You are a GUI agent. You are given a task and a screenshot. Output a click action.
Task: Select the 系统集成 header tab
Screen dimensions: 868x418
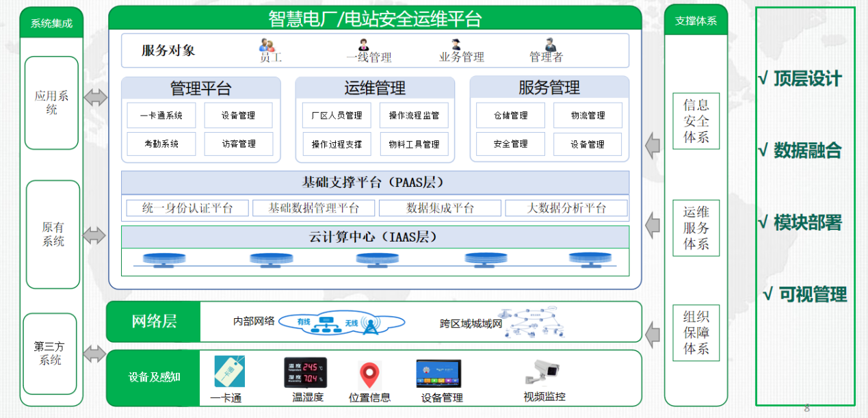tap(51, 23)
